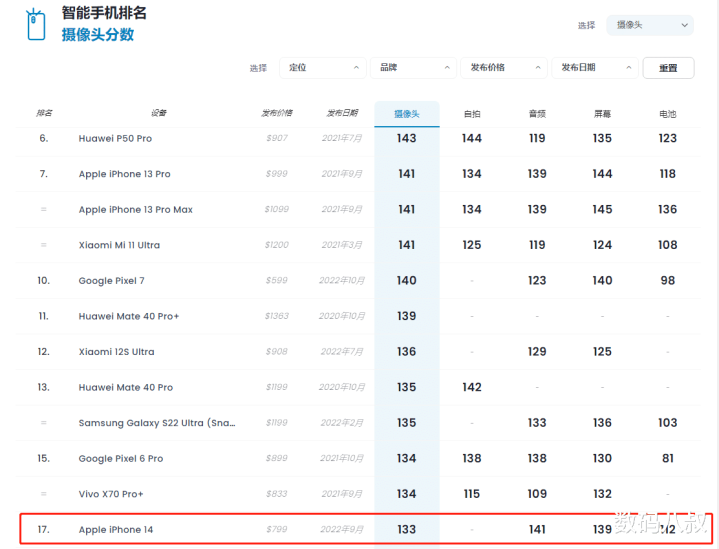Viewport: 719px width, 549px height.
Task: Click the 发布日期 column header
Action: pos(342,113)
